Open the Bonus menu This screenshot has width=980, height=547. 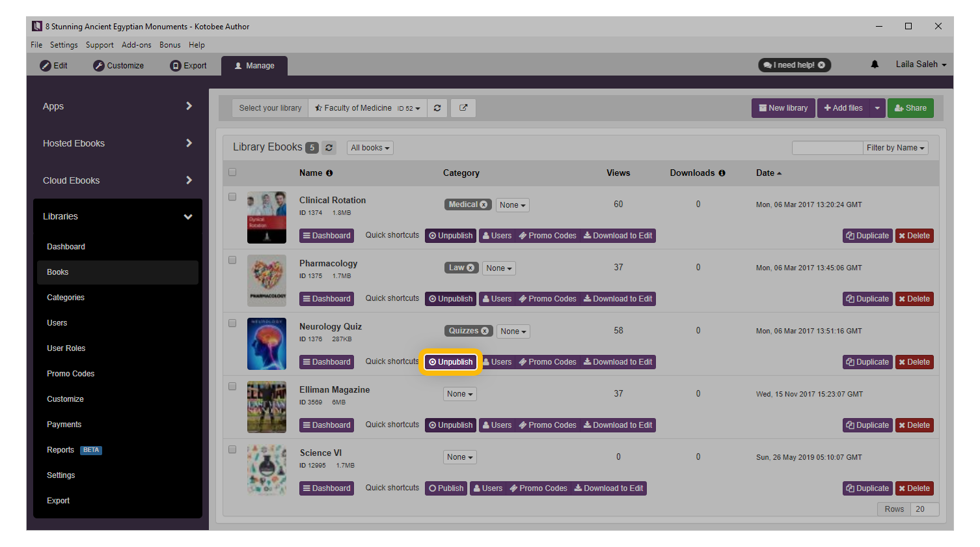[x=170, y=45]
